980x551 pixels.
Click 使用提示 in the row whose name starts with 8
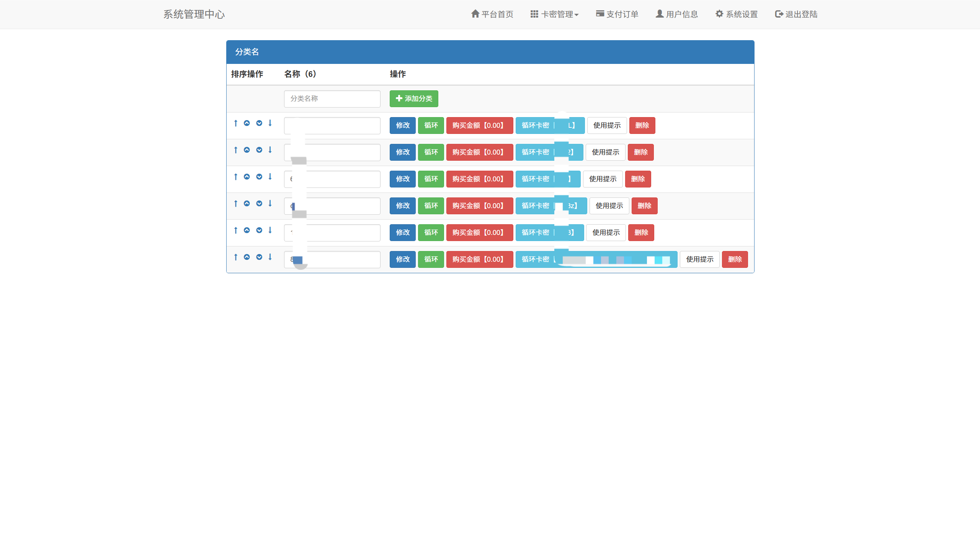point(700,259)
